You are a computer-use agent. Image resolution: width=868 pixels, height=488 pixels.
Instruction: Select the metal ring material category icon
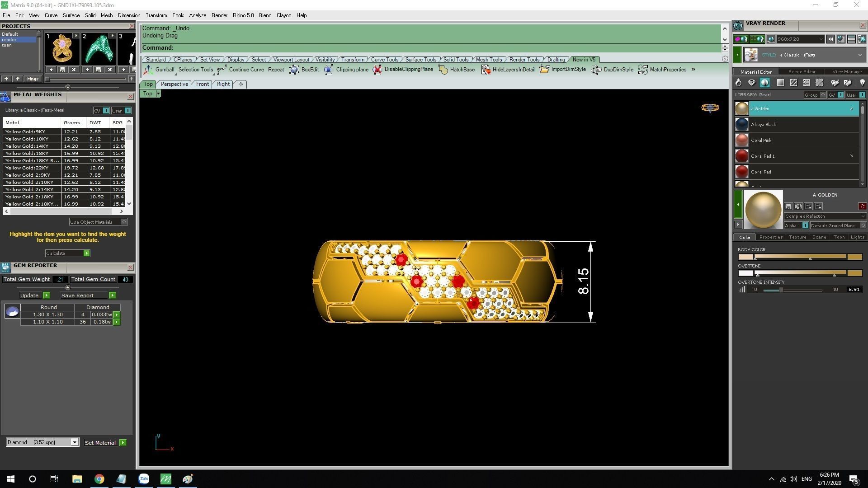click(738, 83)
